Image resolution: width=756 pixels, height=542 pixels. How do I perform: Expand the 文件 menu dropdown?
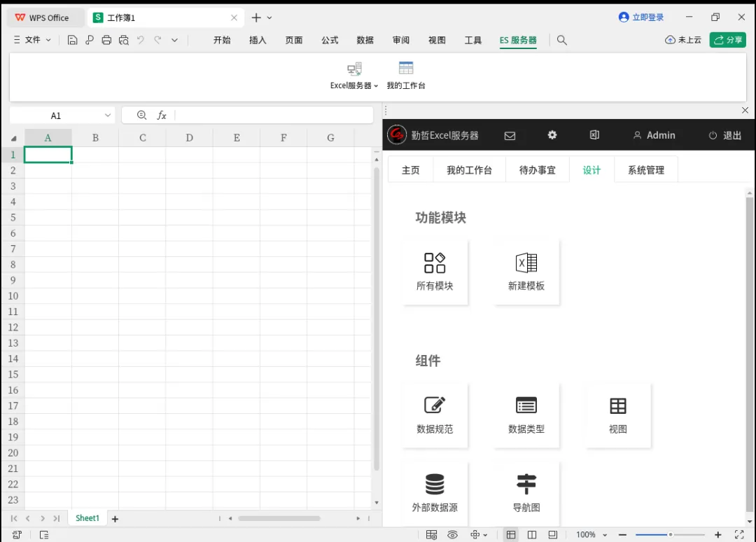[x=32, y=40]
